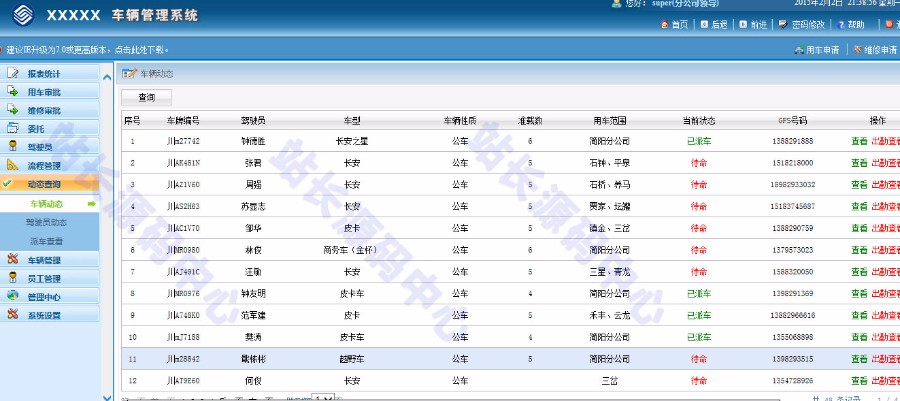The width and height of the screenshot is (900, 401).
Task: Click 越野车 cell in row 11
Action: (352, 359)
